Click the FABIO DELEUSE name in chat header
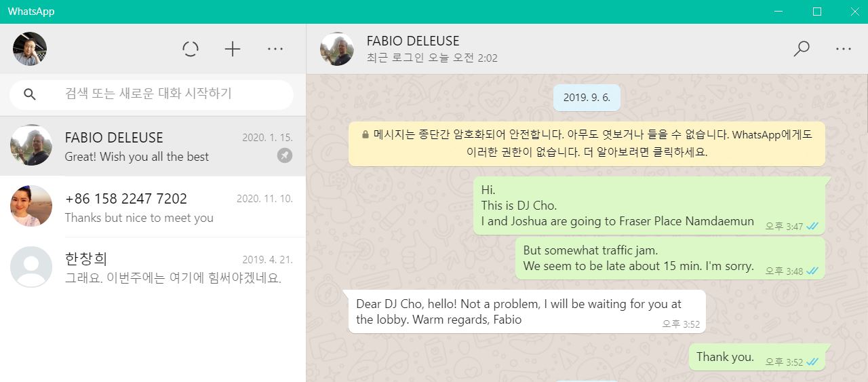The width and height of the screenshot is (868, 382). [x=413, y=41]
